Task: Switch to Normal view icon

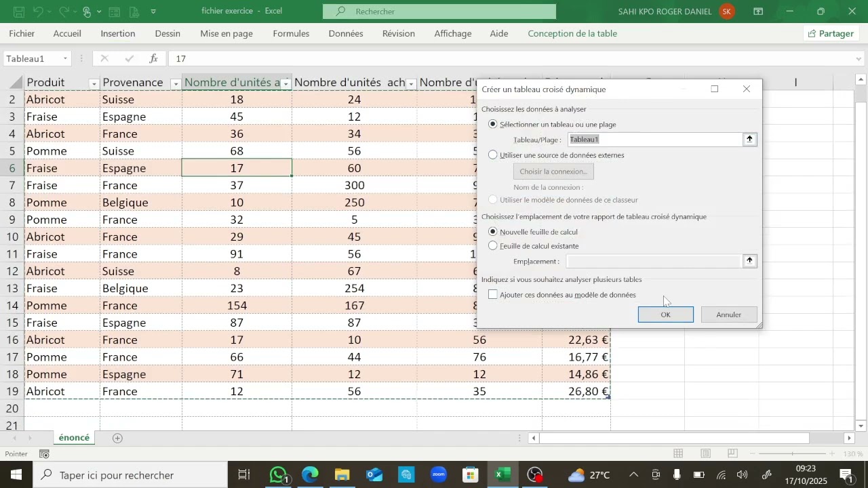Action: pos(678,453)
